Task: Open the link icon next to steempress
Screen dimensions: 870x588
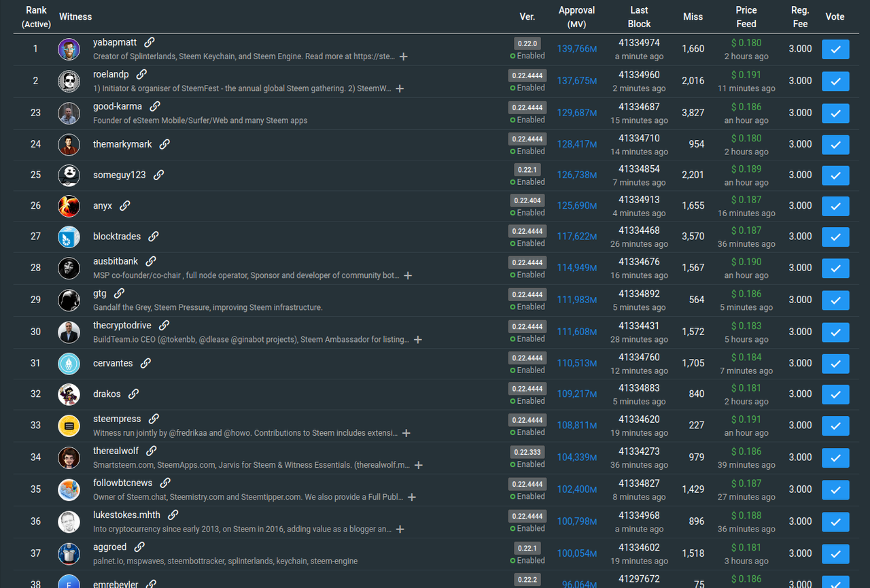Action: click(x=154, y=419)
